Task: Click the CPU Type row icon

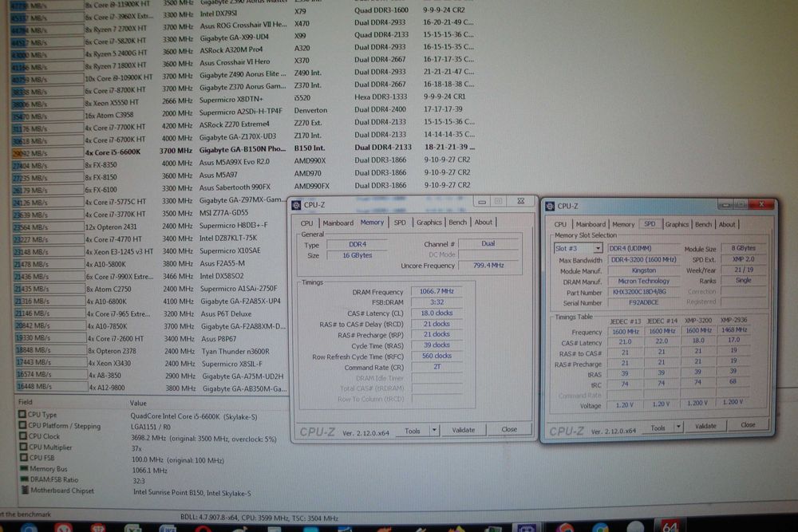Action: point(22,415)
